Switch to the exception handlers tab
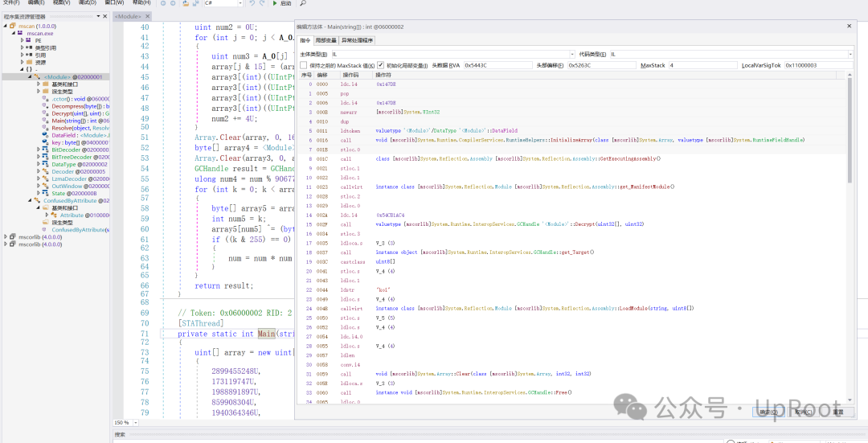868x443 pixels. click(x=357, y=40)
